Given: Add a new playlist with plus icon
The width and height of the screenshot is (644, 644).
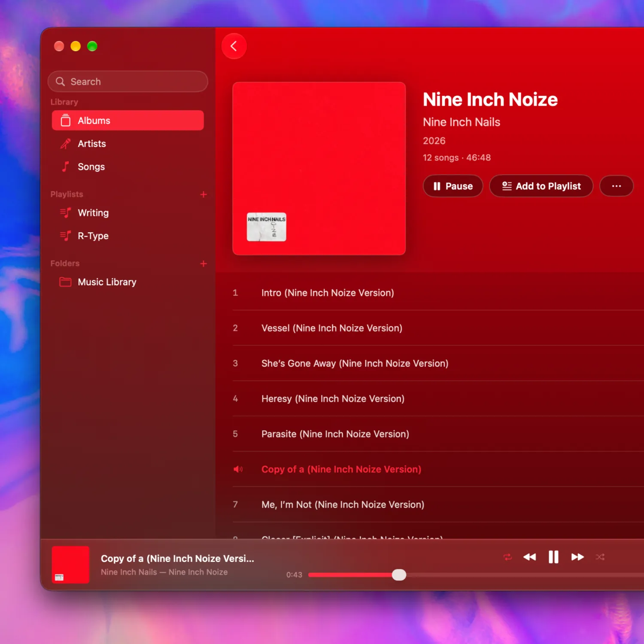Looking at the screenshot, I should (204, 194).
